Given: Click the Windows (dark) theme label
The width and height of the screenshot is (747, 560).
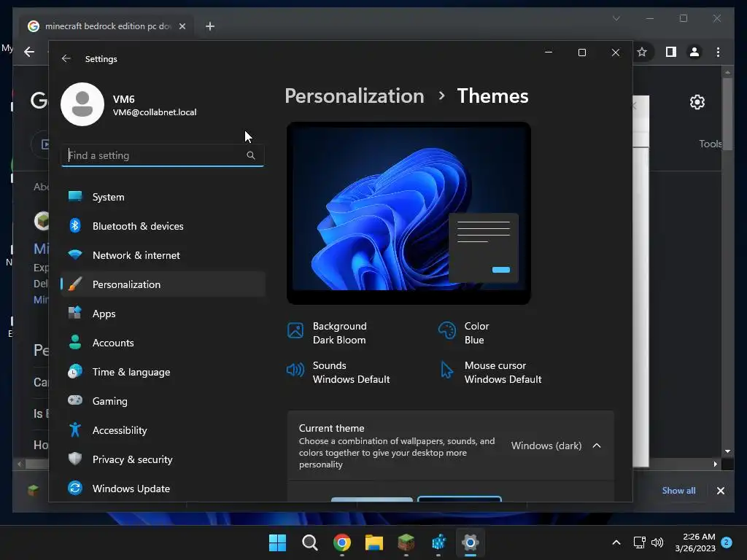Looking at the screenshot, I should click(546, 446).
